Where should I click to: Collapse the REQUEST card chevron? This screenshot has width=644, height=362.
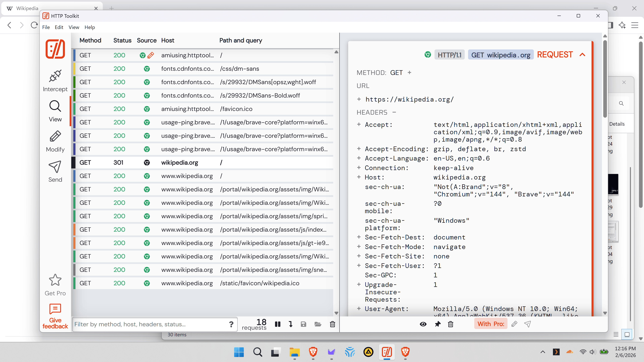(x=582, y=55)
